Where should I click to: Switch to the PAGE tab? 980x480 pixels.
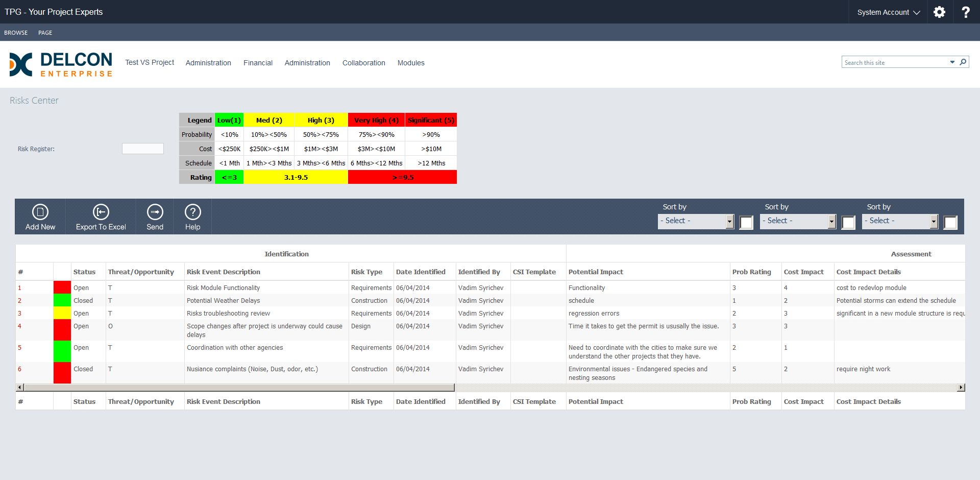pyautogui.click(x=45, y=32)
